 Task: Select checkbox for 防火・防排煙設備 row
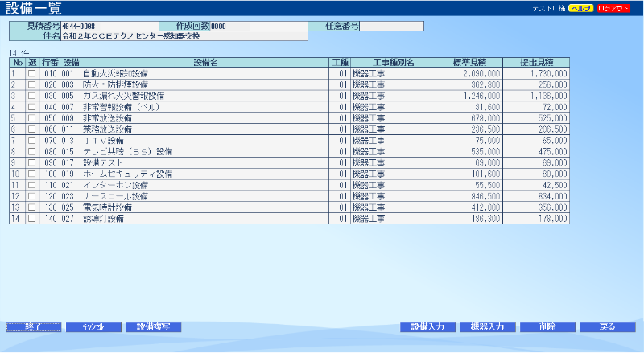(32, 84)
